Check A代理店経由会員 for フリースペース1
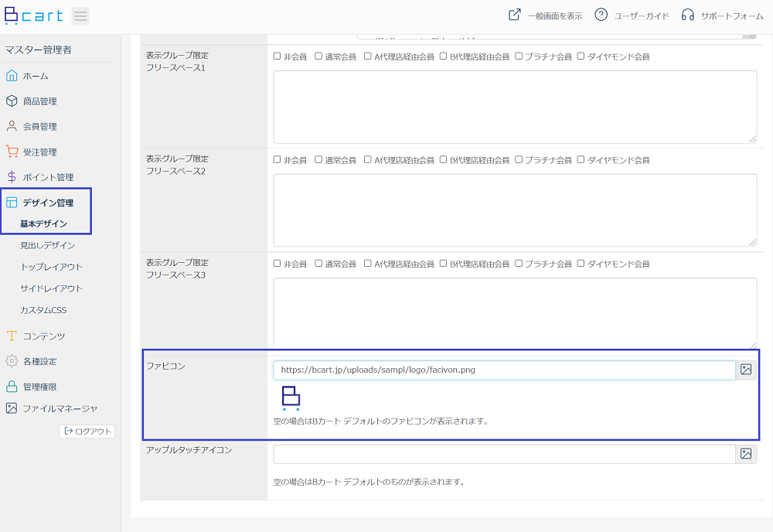Viewport: 773px width, 532px height. 368,56
